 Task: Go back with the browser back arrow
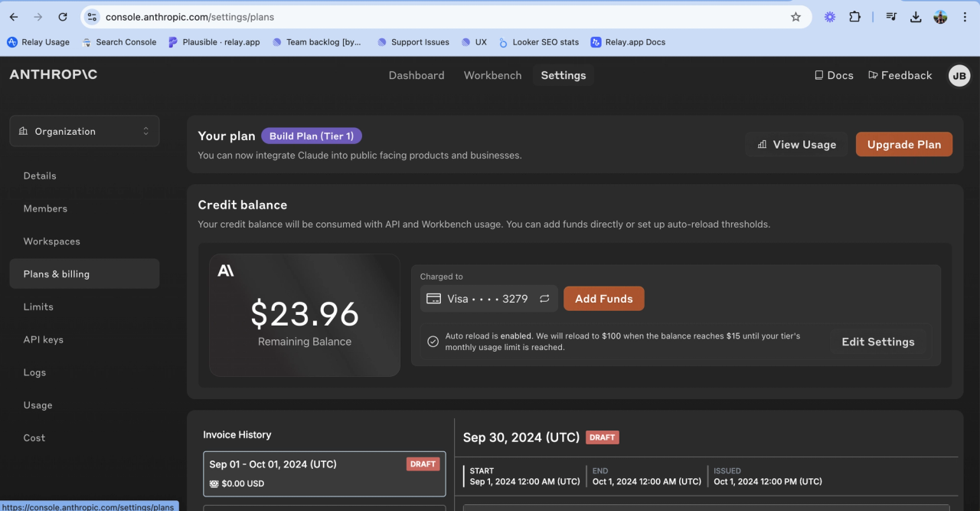click(x=14, y=17)
